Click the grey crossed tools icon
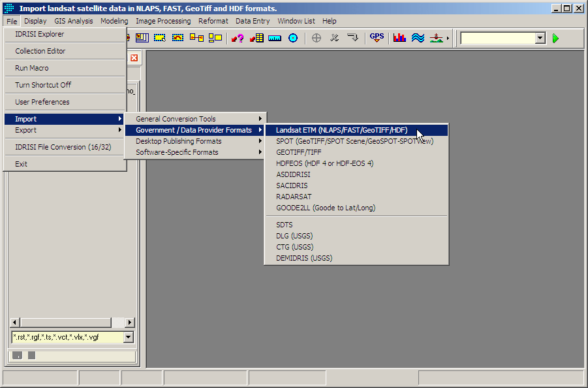 pyautogui.click(x=334, y=38)
